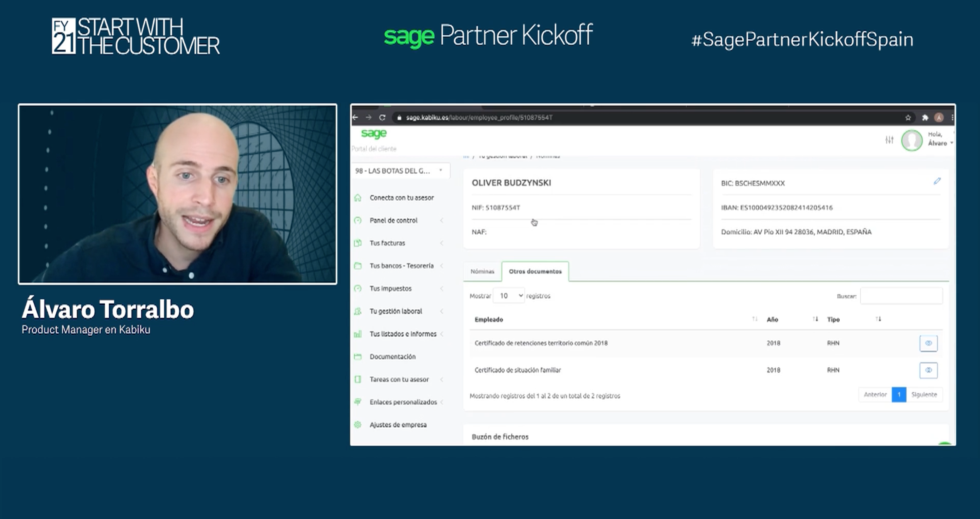Expand the Tu gestión laboral chevron
This screenshot has height=519, width=980.
(441, 311)
